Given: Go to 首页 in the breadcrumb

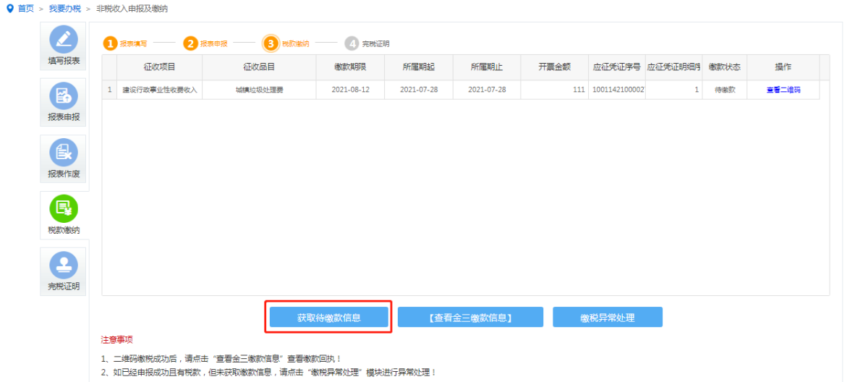Looking at the screenshot, I should coord(25,8).
